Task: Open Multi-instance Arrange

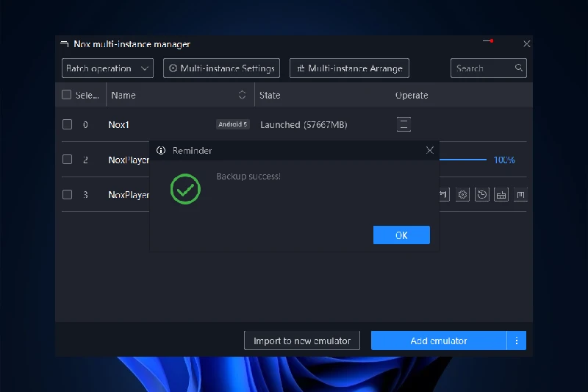Action: [349, 68]
